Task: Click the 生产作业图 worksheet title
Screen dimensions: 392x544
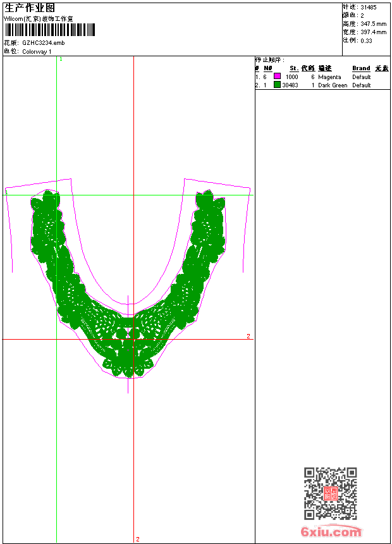Action: [30, 8]
